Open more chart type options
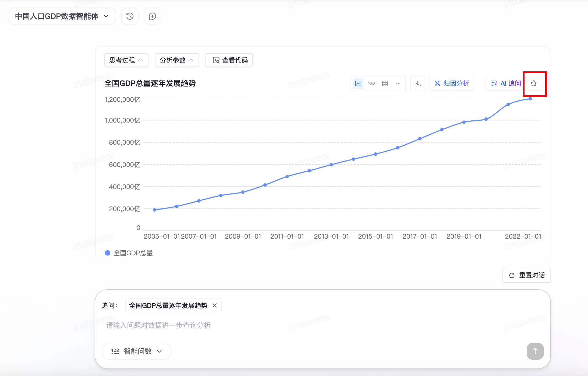This screenshot has height=376, width=588. 398,83
